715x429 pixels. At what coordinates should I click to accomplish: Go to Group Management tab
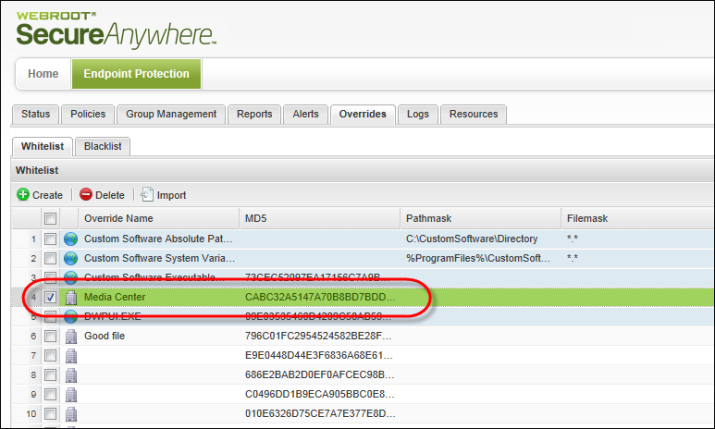click(x=171, y=114)
